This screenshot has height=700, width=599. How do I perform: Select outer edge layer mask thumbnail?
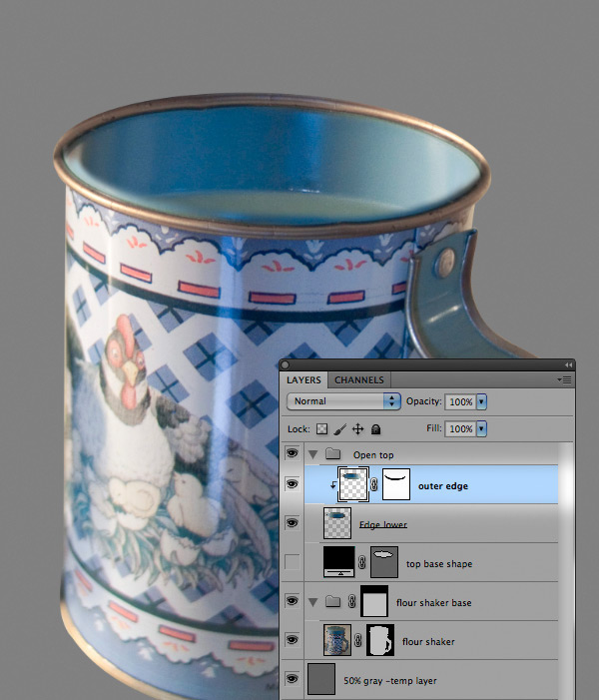click(x=396, y=484)
